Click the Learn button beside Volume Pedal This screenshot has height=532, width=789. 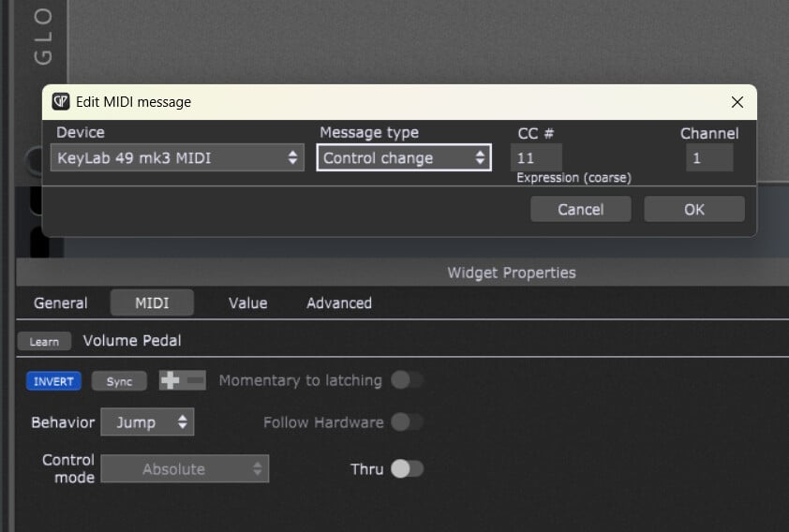[44, 342]
